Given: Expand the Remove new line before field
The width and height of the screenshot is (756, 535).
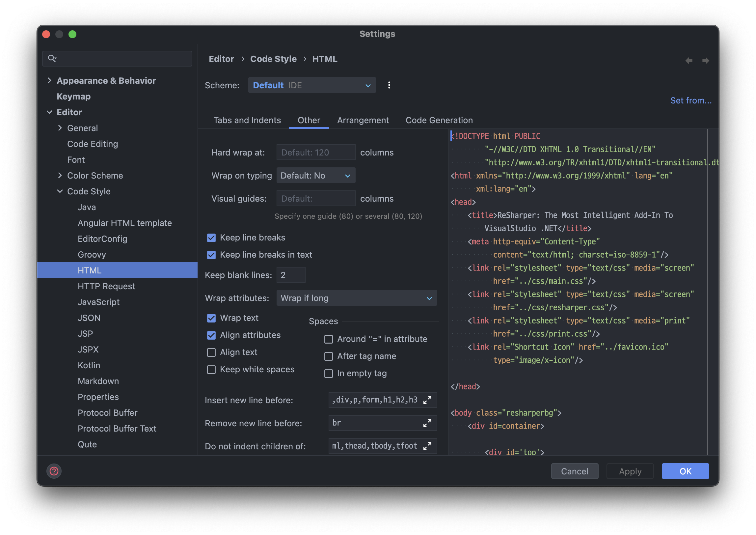Looking at the screenshot, I should pos(427,423).
